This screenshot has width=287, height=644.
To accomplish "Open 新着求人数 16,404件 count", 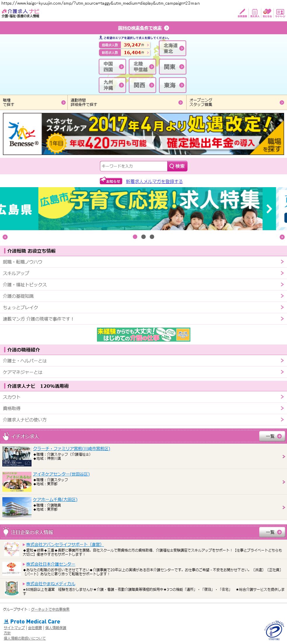I will tap(125, 53).
